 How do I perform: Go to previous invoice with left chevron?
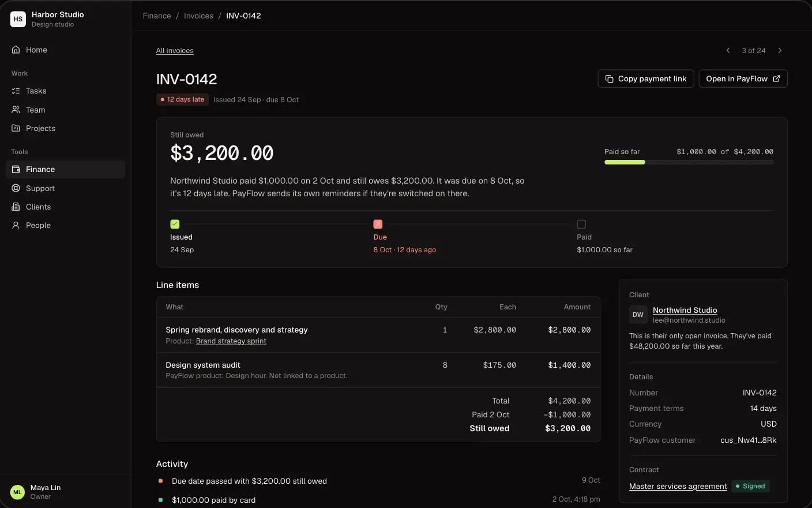tap(728, 50)
